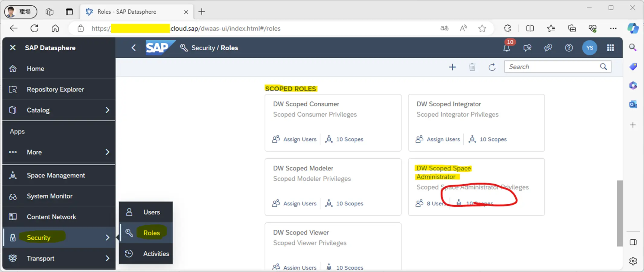Add page to favorites star icon
The image size is (644, 272).
tap(482, 28)
